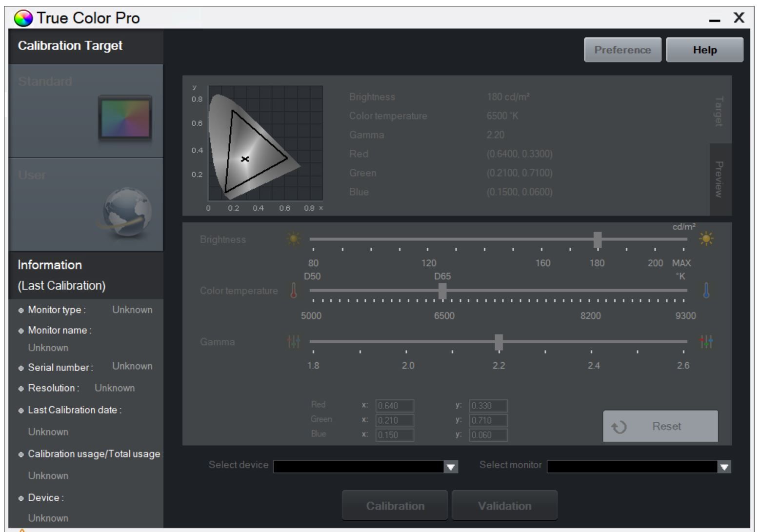The image size is (760, 532).
Task: Select the Standard calibration target monitor icon
Action: point(125,118)
